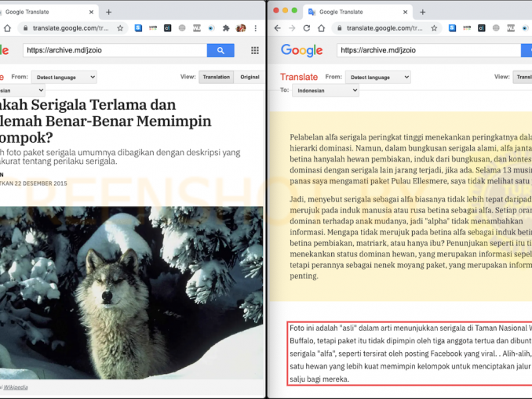Click the URL field in right window
532x399 pixels.
pyautogui.click(x=429, y=50)
